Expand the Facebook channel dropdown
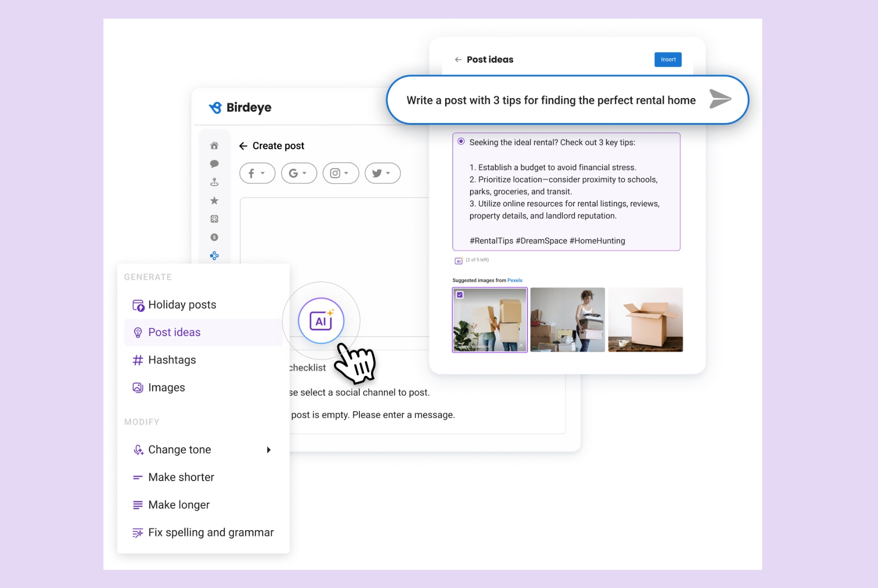This screenshot has height=588, width=878. (x=257, y=173)
